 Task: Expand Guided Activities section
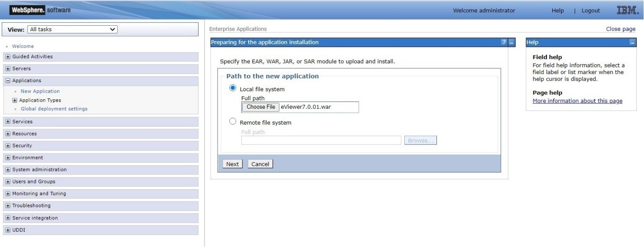(x=8, y=57)
